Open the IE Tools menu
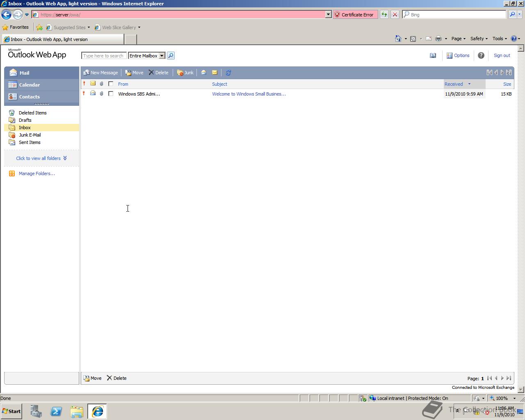The height and width of the screenshot is (420, 525). pos(500,39)
